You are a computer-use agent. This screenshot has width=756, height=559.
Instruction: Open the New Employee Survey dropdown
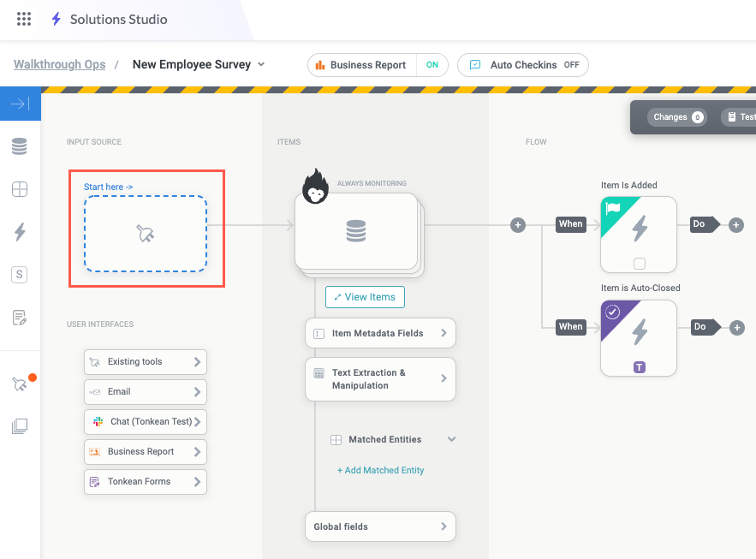point(262,64)
